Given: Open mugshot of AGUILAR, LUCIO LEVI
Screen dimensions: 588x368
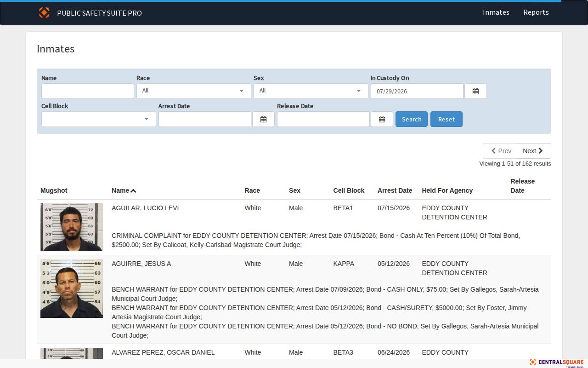Looking at the screenshot, I should [72, 227].
